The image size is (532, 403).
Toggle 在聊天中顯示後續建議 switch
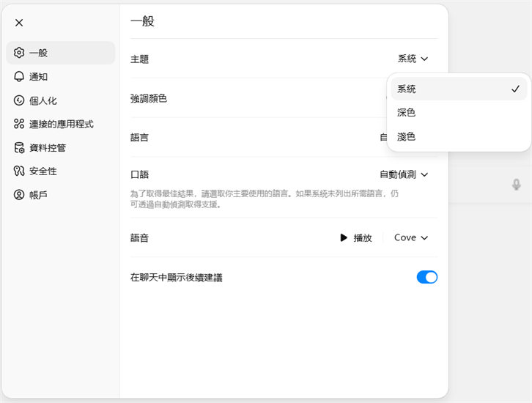tap(426, 277)
